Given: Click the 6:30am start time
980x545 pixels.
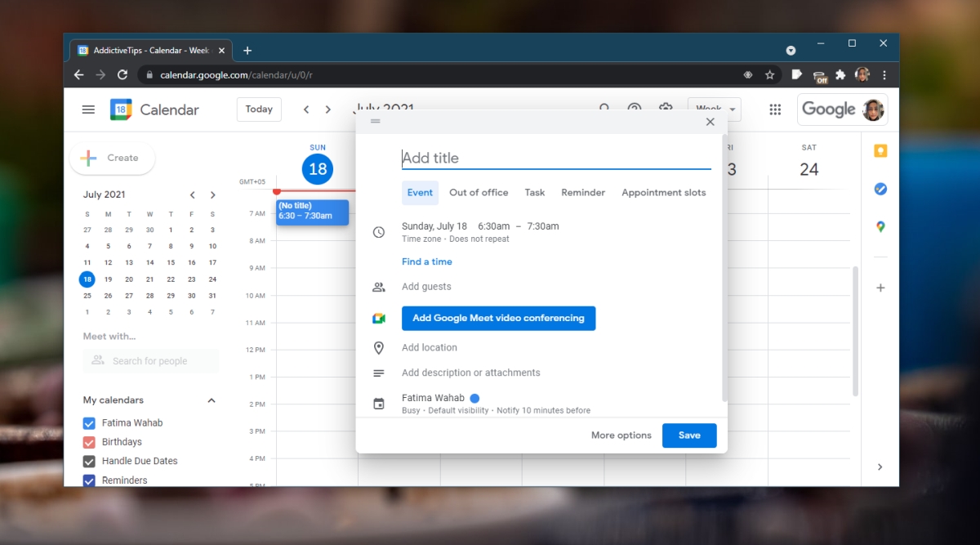Looking at the screenshot, I should pos(494,226).
